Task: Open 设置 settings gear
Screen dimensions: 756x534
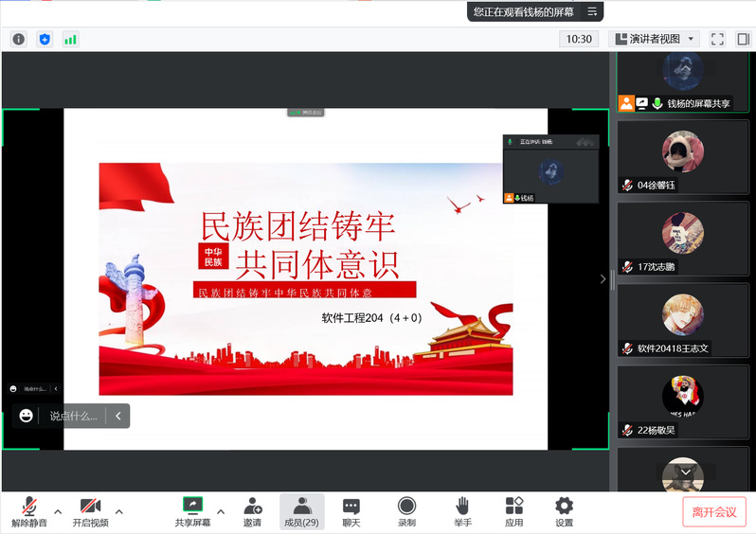Action: point(564,511)
